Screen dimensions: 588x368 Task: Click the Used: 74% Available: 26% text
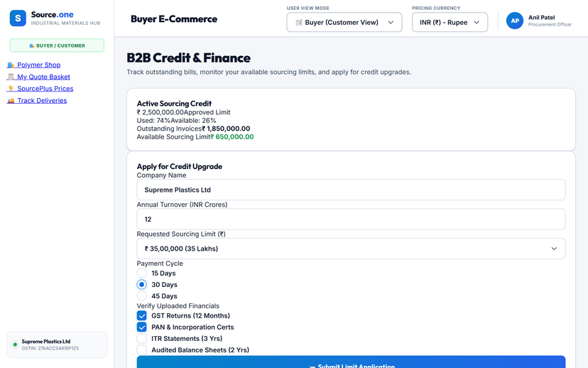coord(176,120)
